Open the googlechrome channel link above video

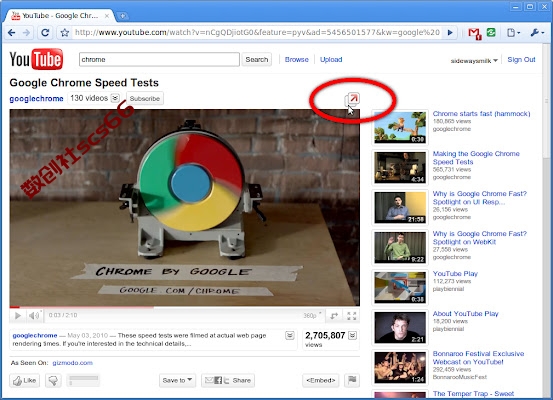click(x=36, y=98)
